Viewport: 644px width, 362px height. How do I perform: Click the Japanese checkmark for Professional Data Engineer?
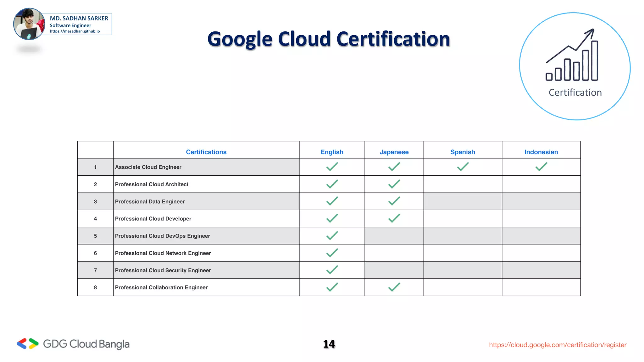pyautogui.click(x=394, y=201)
